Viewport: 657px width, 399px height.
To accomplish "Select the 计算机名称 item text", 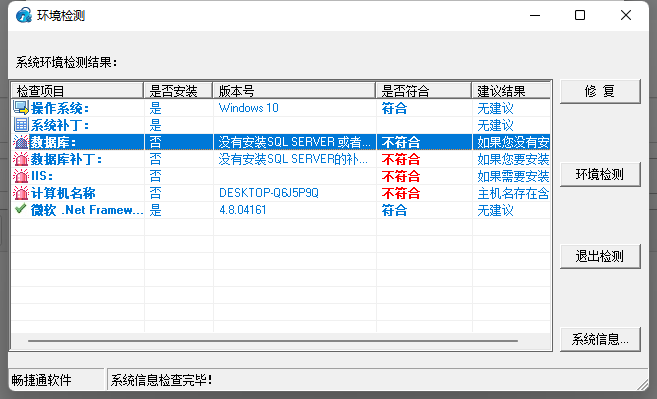I will pyautogui.click(x=63, y=193).
